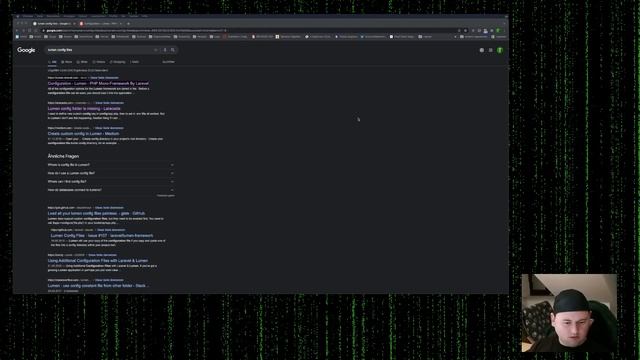The width and height of the screenshot is (640, 360).
Task: Switch to the 'lumen config files' browser tab
Action: coord(54,24)
